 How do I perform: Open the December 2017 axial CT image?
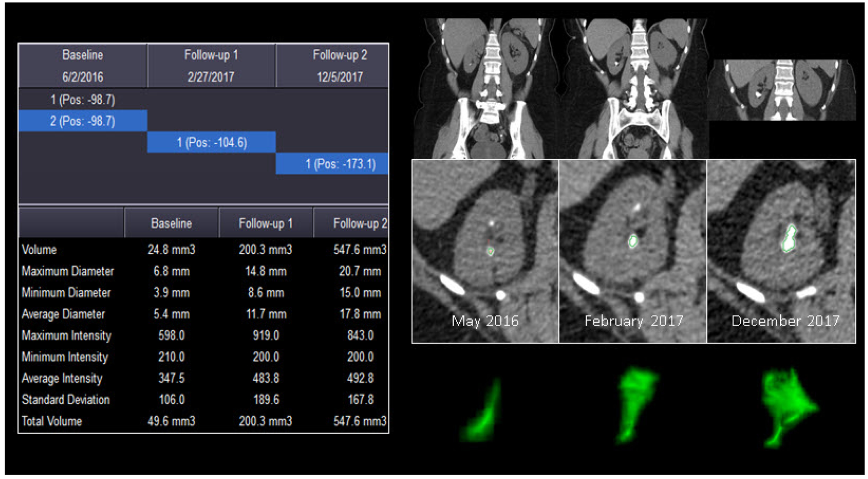tap(781, 251)
